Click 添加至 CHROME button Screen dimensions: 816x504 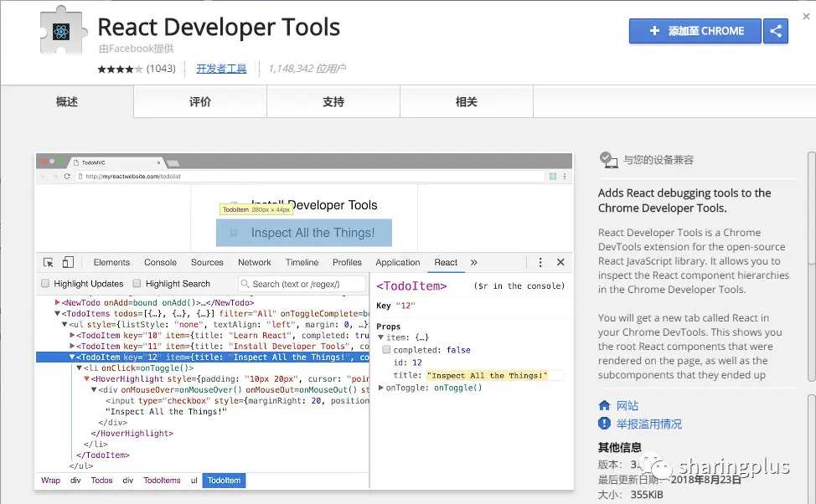(695, 31)
